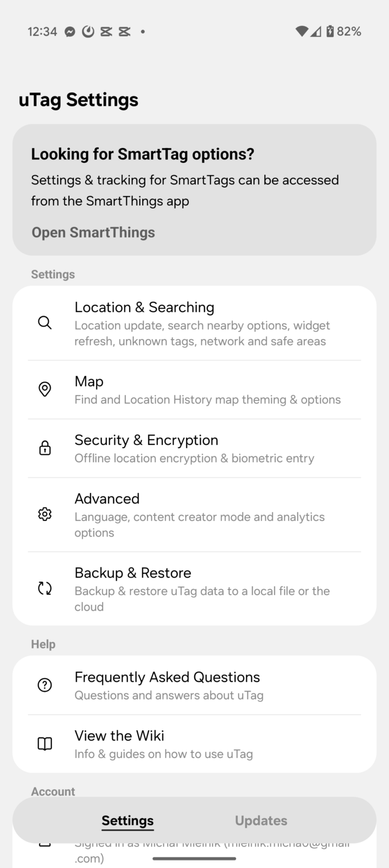The width and height of the screenshot is (389, 868).
Task: Go to Security & Encryption
Action: pos(146,441)
